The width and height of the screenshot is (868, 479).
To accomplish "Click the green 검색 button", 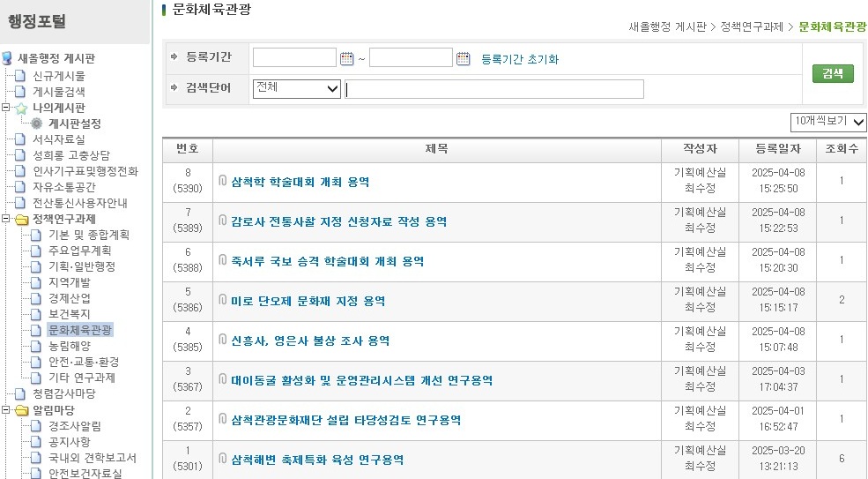I will [833, 74].
